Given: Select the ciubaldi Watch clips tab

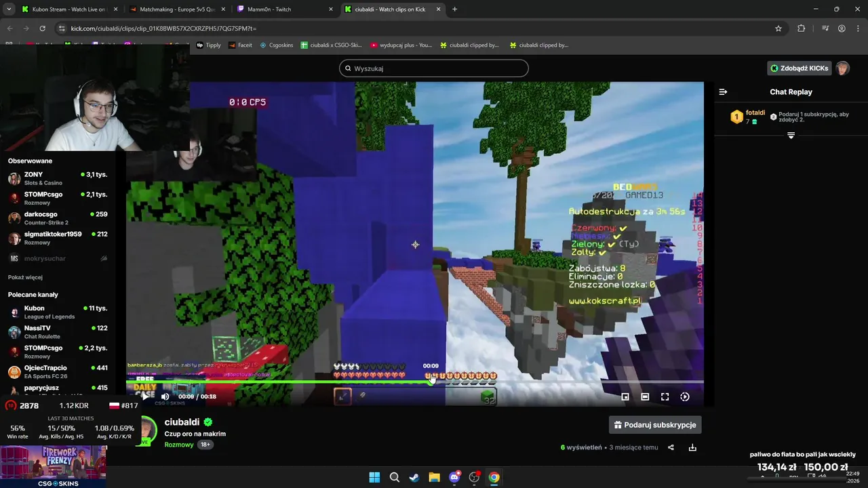Looking at the screenshot, I should [x=392, y=9].
